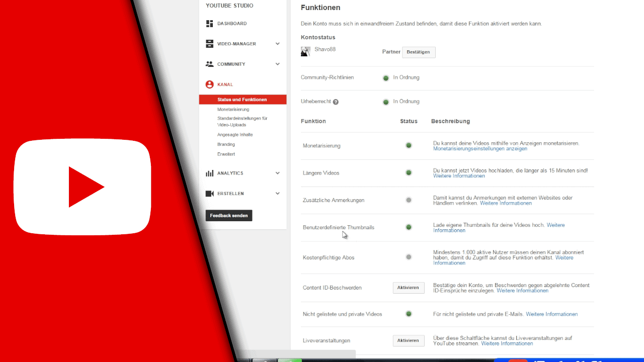Expand the Community section chevron

(x=278, y=64)
